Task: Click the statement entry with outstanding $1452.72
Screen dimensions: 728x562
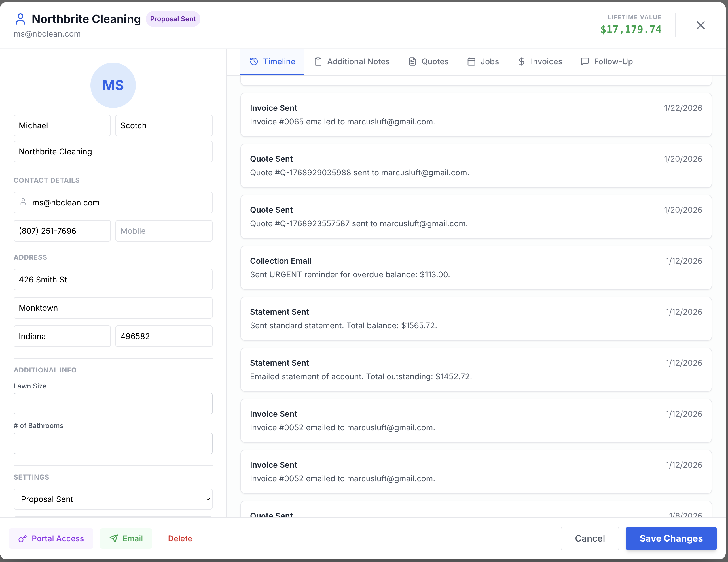Action: pyautogui.click(x=476, y=369)
